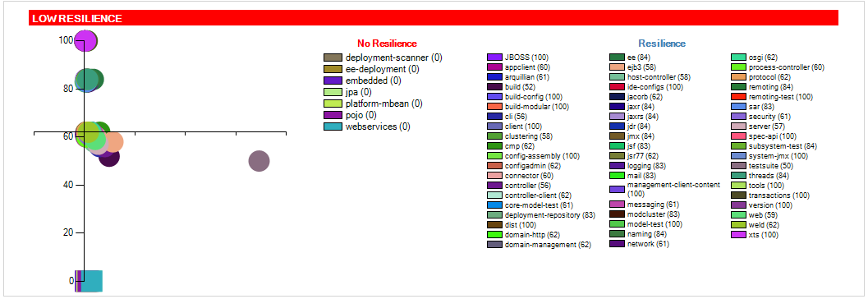Click the ee (84) legend label
The height and width of the screenshot is (299, 868).
[x=639, y=57]
